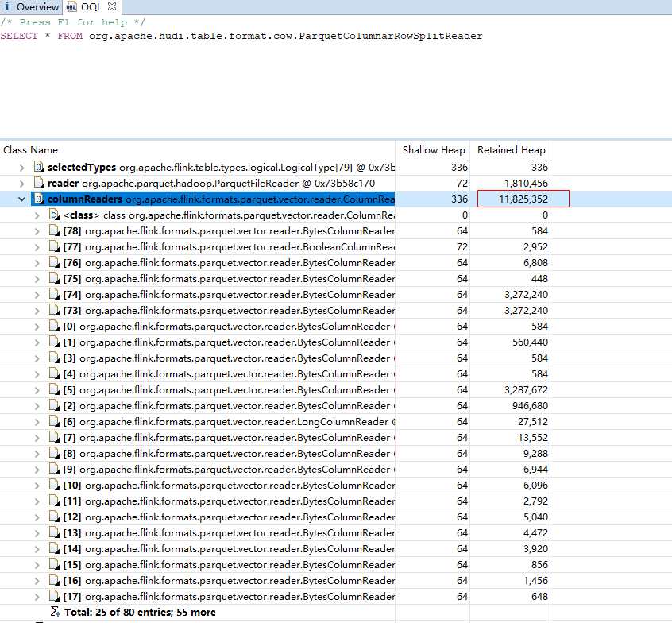This screenshot has height=623, width=672.
Task: Click the object icon of entry [16]
Action: 54,580
